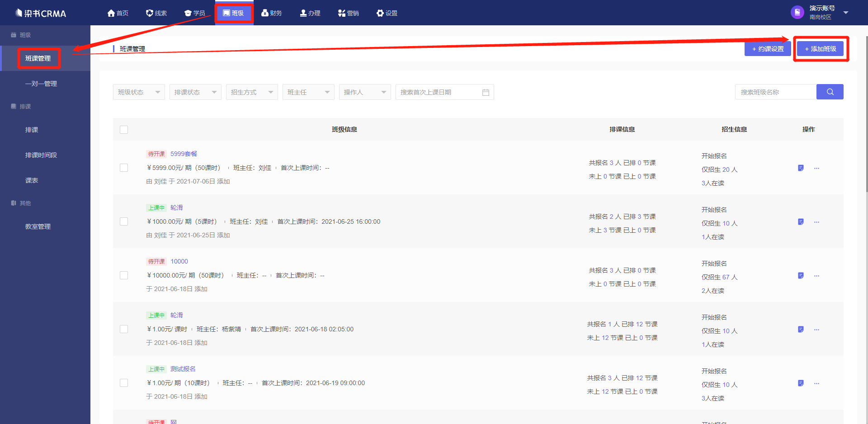Open the 测试报名 class link
This screenshot has height=424, width=868.
[183, 369]
